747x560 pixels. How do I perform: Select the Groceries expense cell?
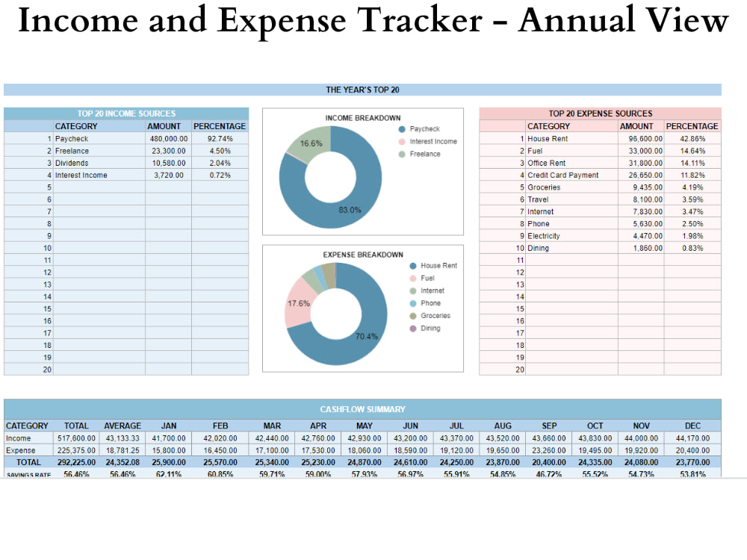[571, 187]
